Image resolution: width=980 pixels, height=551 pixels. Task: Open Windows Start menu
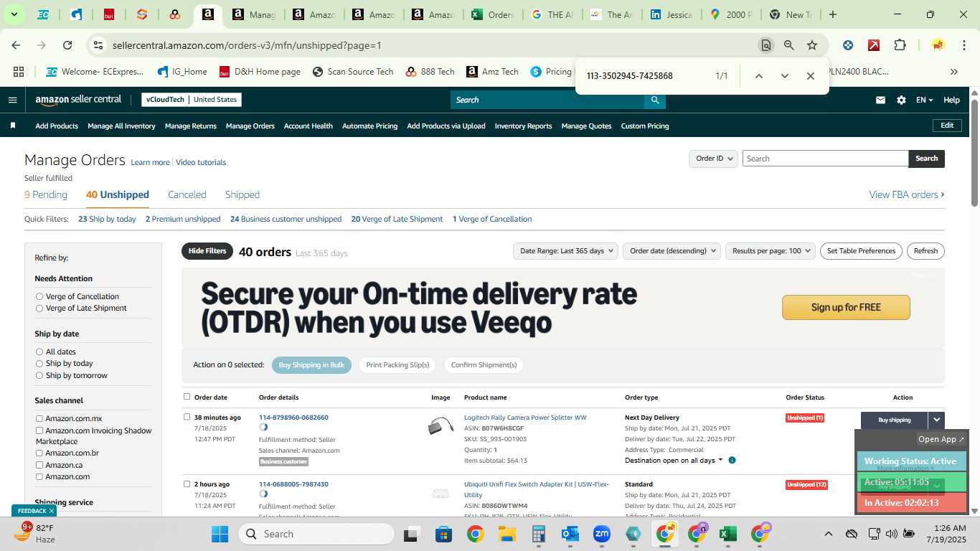click(x=220, y=534)
